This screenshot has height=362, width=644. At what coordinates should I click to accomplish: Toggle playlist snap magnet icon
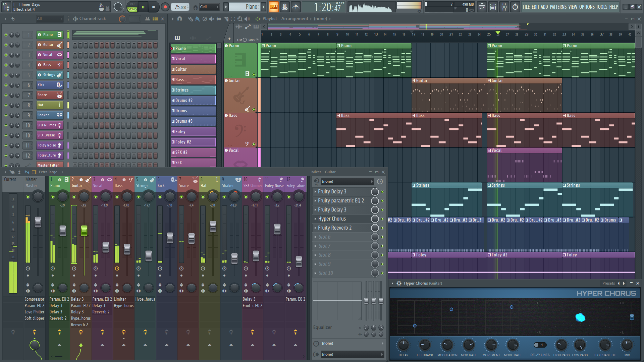(179, 19)
